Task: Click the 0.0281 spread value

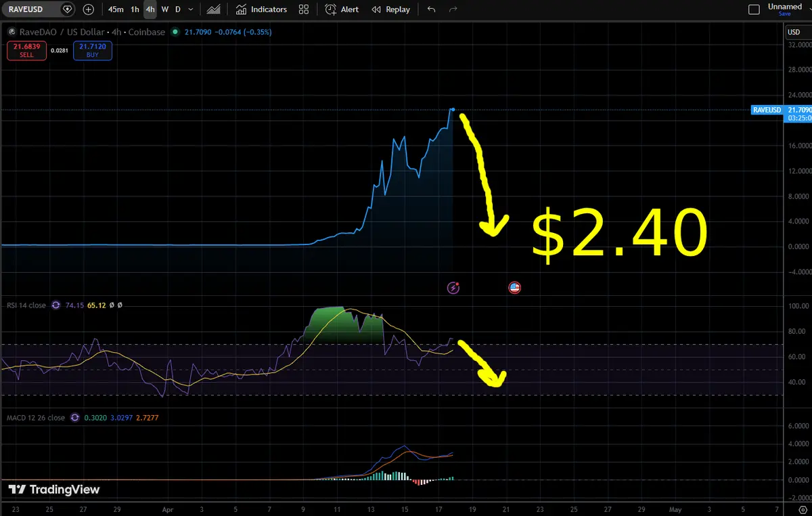Action: 60,51
